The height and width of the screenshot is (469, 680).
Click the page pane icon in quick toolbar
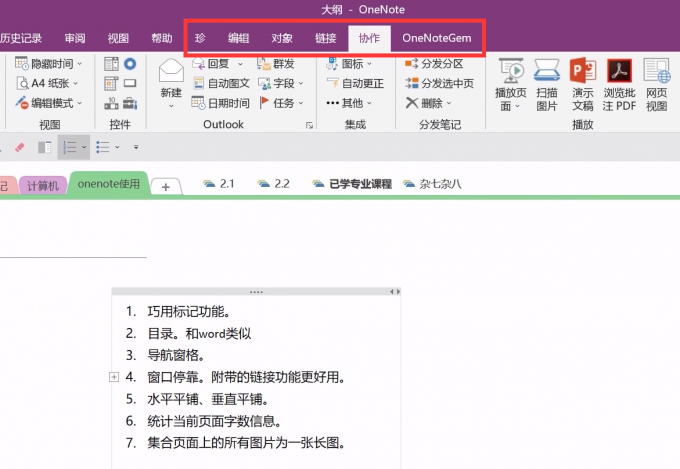[44, 148]
